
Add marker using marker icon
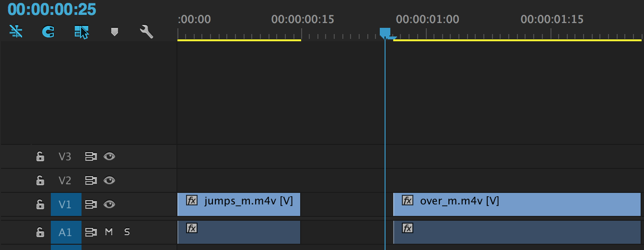tap(114, 32)
